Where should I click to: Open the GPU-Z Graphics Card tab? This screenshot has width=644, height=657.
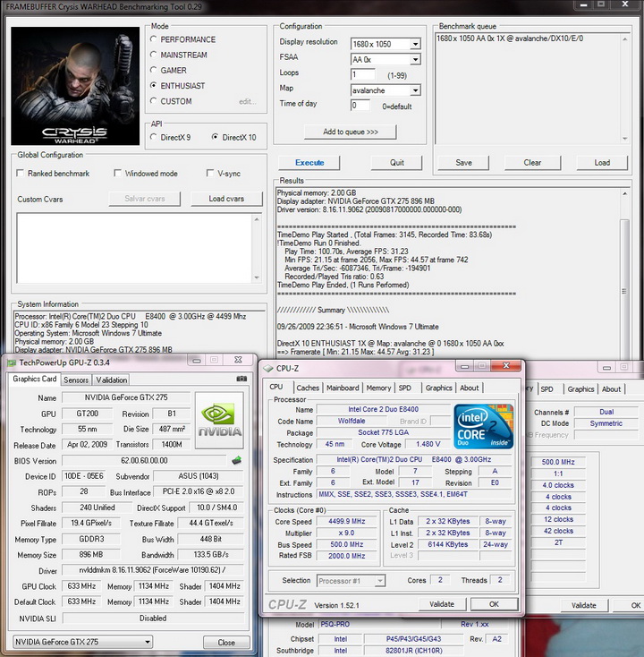[x=34, y=379]
